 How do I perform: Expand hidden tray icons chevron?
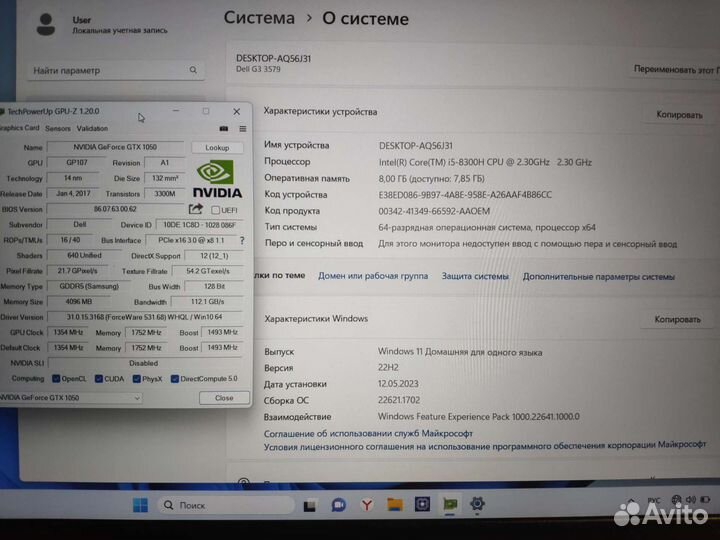[631, 500]
